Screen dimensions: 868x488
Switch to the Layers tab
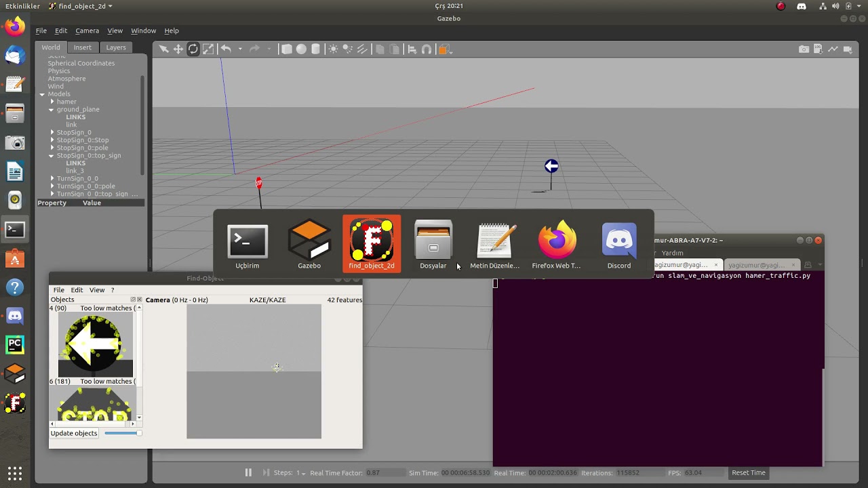[x=116, y=47]
